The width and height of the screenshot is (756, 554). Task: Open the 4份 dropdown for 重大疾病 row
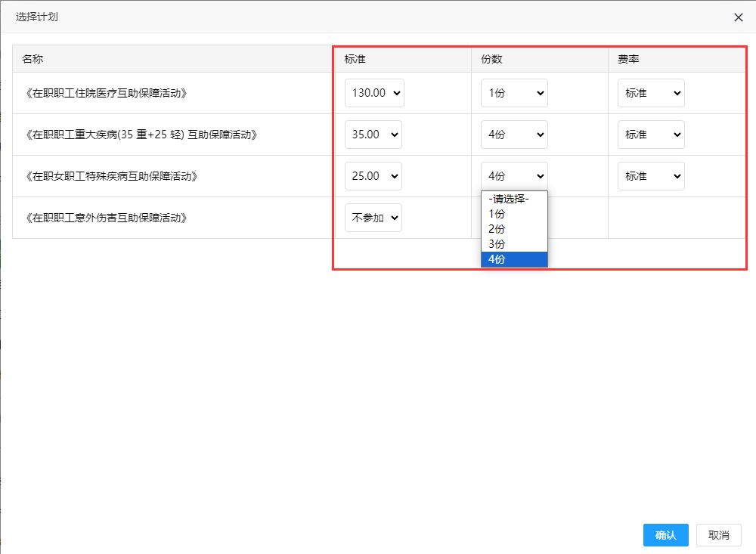514,135
